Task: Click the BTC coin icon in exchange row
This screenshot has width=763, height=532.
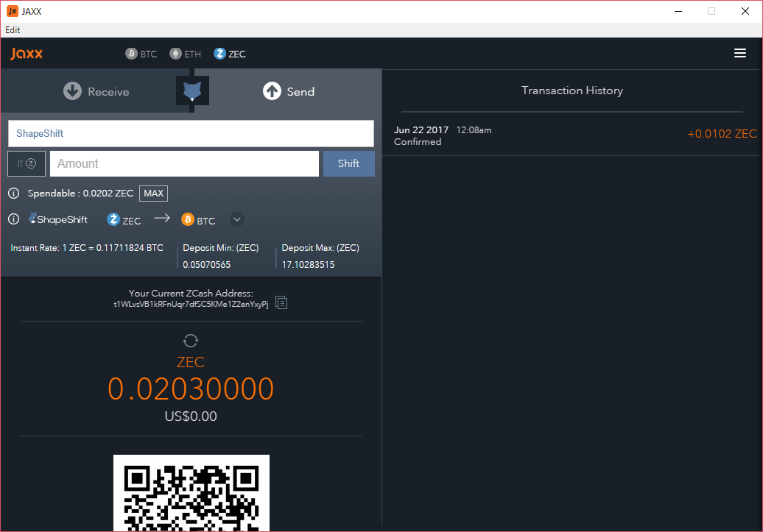Action: [188, 219]
